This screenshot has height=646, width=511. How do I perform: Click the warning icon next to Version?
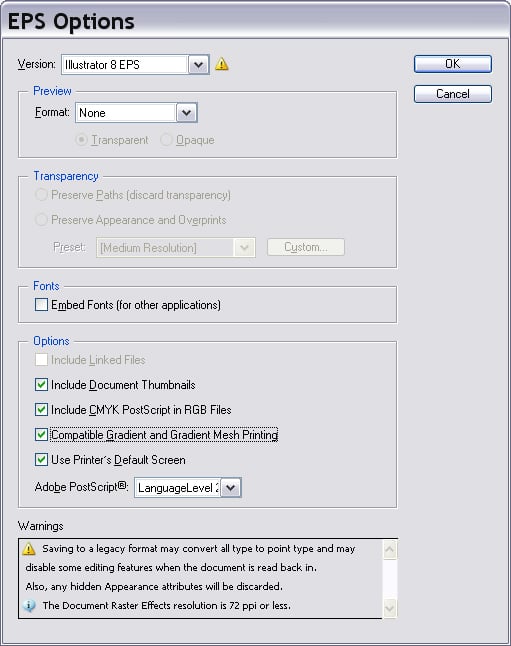tap(222, 64)
